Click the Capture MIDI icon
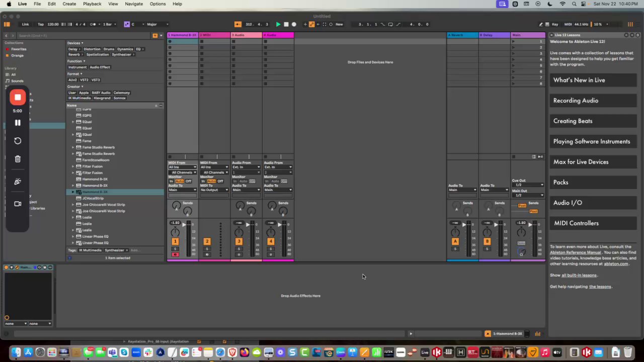This screenshot has width=644, height=362. pos(325,24)
